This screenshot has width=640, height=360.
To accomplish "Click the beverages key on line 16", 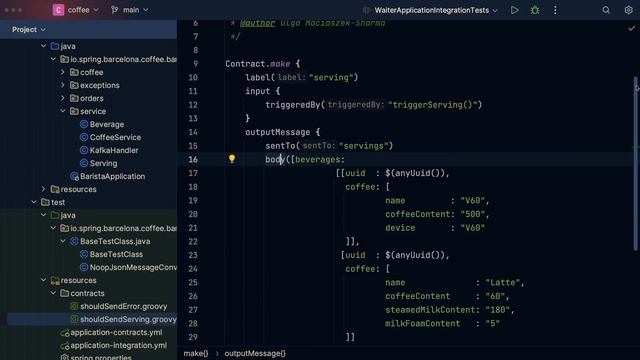I will [x=317, y=160].
